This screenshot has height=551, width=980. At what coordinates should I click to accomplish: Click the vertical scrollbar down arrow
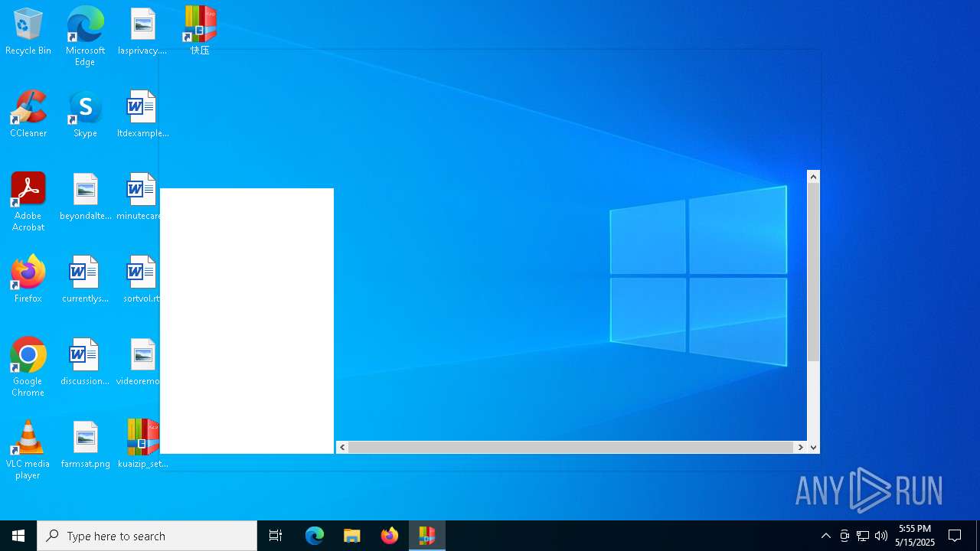pos(813,447)
